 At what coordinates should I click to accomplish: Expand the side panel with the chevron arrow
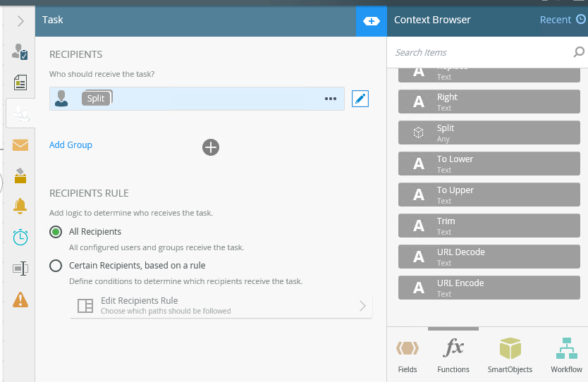(20, 21)
